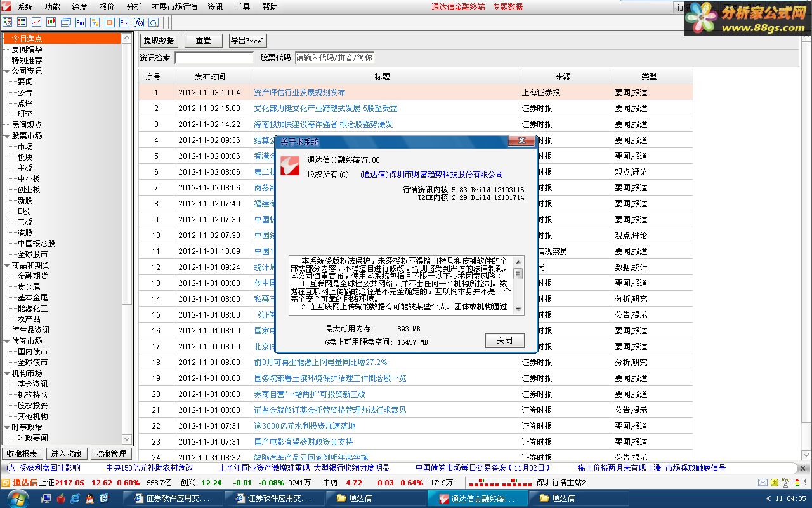Show hidden tray icons arrow
812x508 pixels.
(x=769, y=498)
